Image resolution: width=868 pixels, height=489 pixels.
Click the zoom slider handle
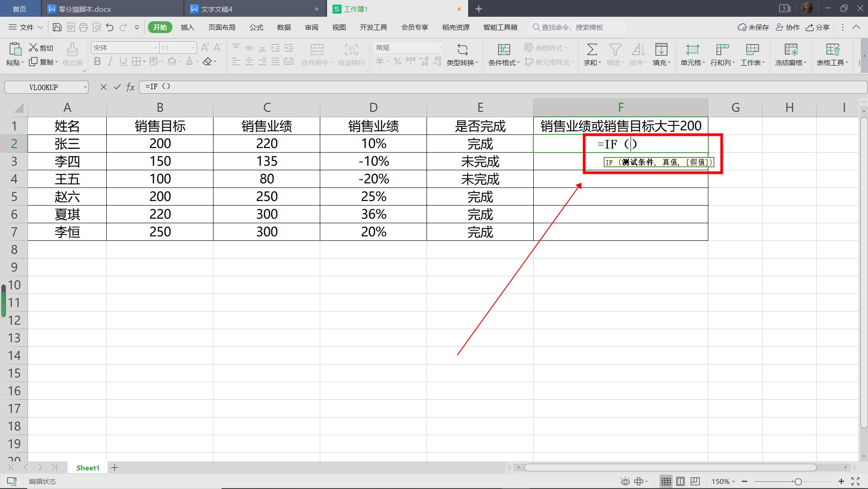tap(798, 481)
